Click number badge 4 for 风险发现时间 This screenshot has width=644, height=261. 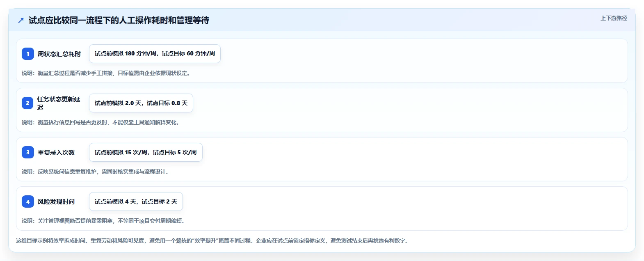28,201
